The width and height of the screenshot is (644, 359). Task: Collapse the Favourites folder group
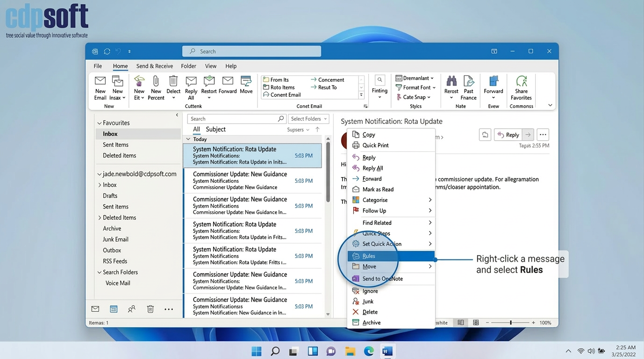pyautogui.click(x=100, y=123)
